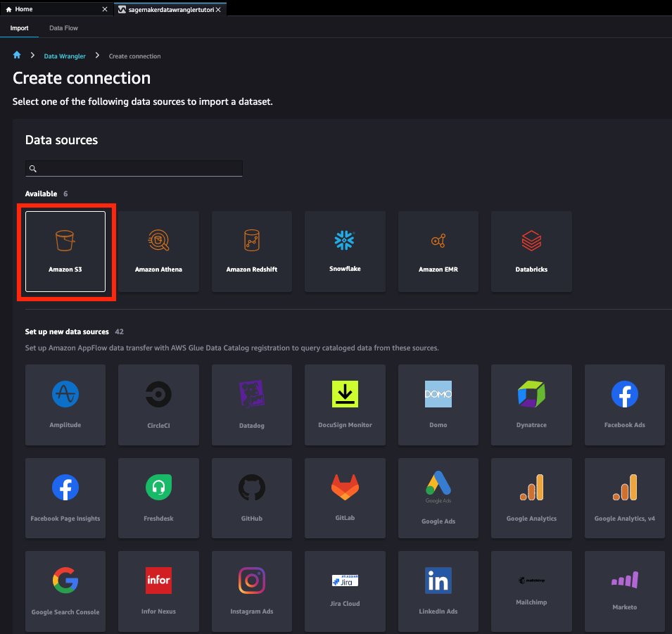Choose Amazon Athena data source
672x634 pixels.
[x=158, y=251]
